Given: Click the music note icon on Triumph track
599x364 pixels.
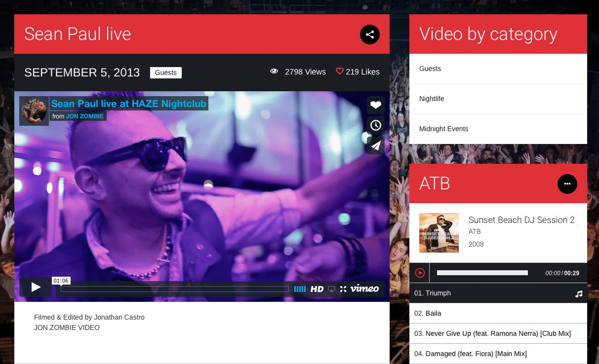Looking at the screenshot, I should (x=579, y=293).
